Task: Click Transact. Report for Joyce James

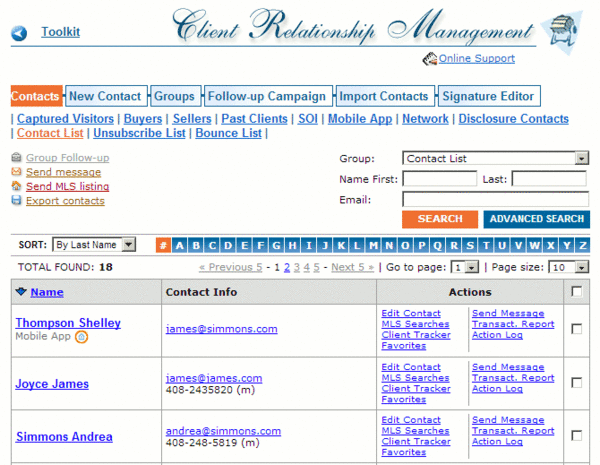Action: click(513, 378)
